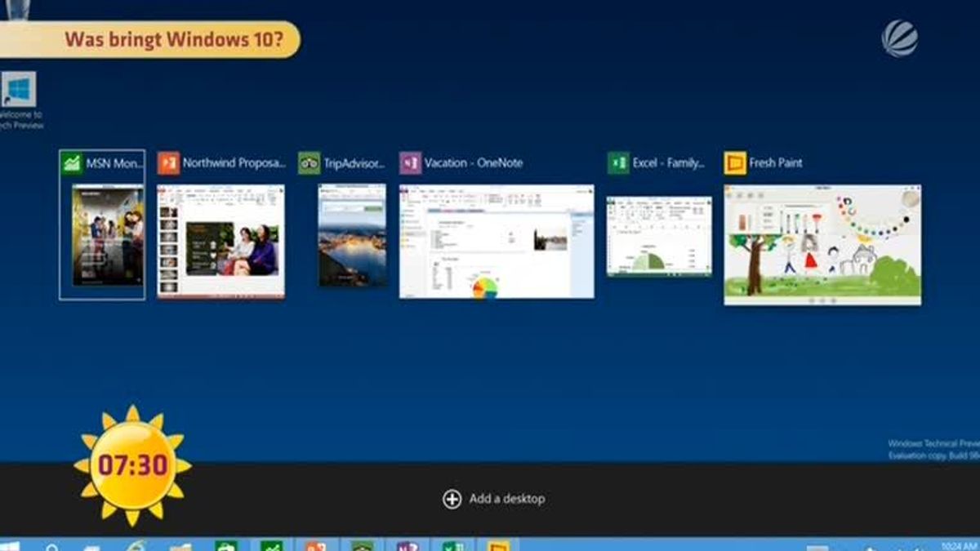The height and width of the screenshot is (551, 980).
Task: Select the MSN Money window thumbnail
Action: click(108, 235)
